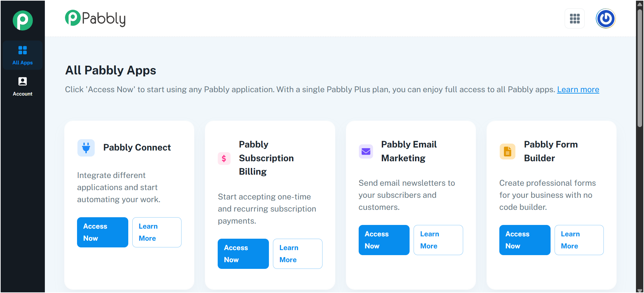Access Now for Pabbly Subscription Billing
The width and height of the screenshot is (644, 293).
[243, 254]
